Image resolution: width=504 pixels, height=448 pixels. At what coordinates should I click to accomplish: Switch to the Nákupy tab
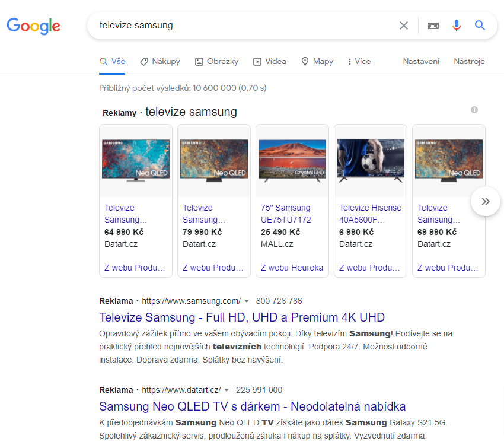pos(160,61)
